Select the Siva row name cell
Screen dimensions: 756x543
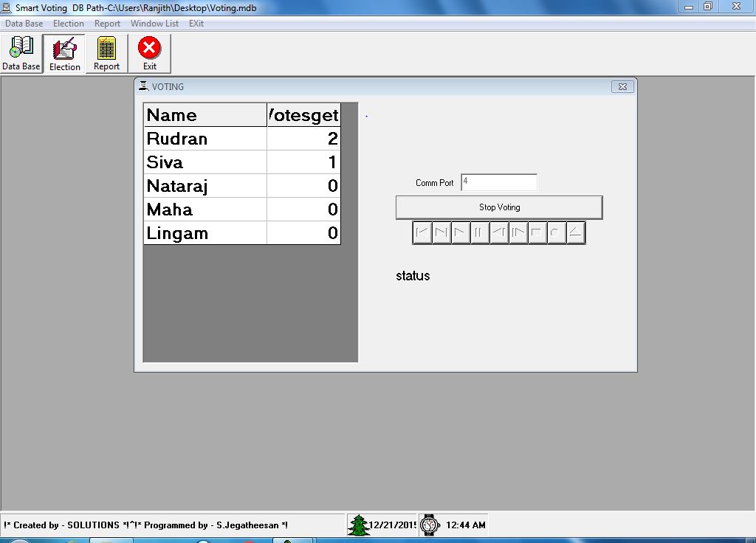[205, 162]
